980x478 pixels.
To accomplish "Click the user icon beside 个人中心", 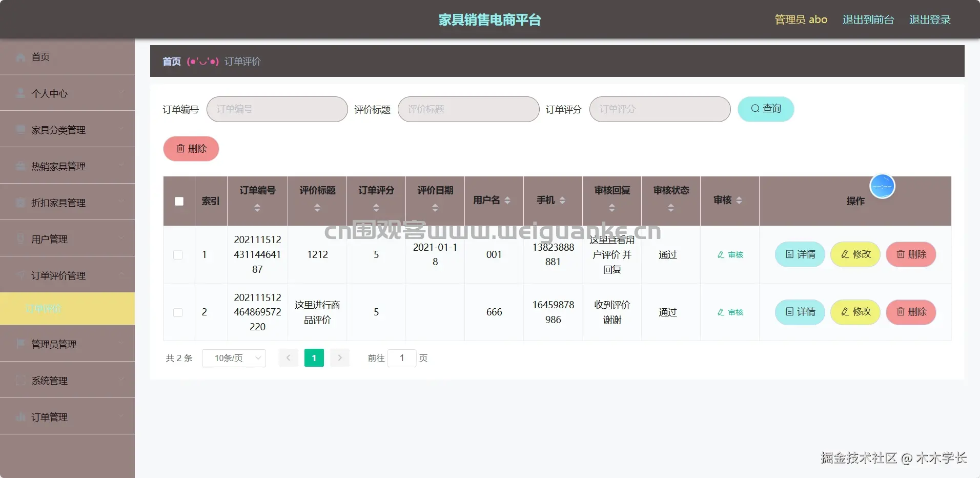I will tap(21, 93).
